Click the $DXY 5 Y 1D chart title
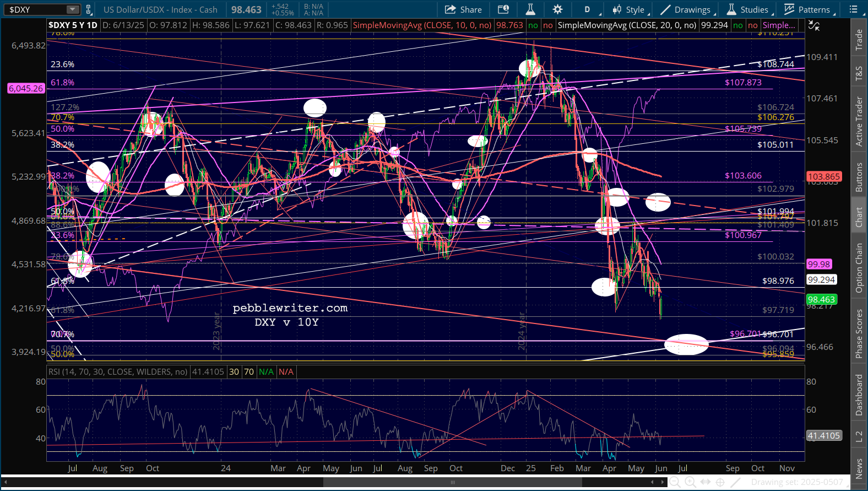This screenshot has width=868, height=491. click(x=73, y=25)
